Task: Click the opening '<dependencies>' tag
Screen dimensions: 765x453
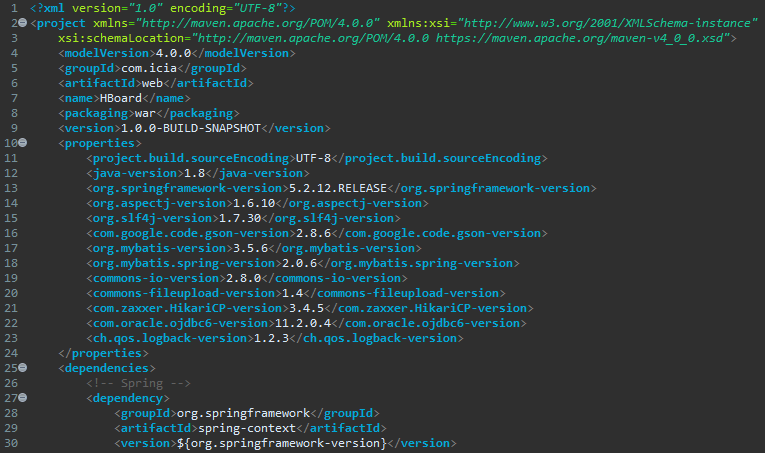Action: 107,368
